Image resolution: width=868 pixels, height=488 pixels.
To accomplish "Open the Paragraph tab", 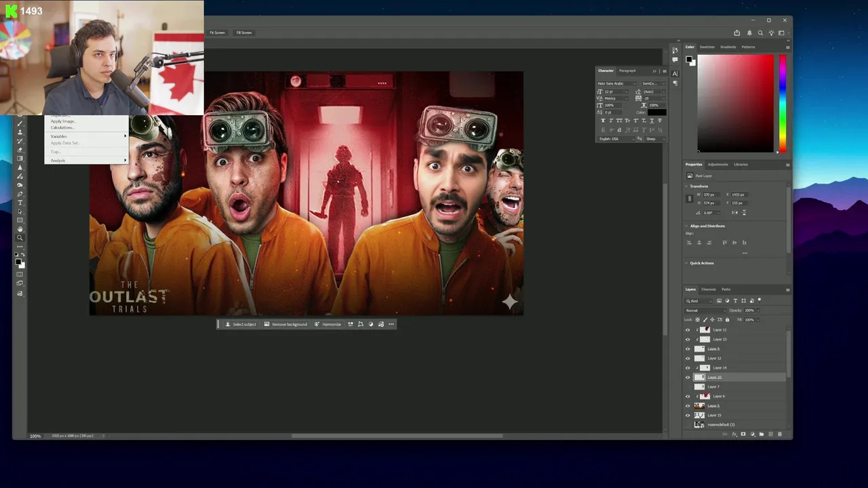I will click(x=627, y=70).
